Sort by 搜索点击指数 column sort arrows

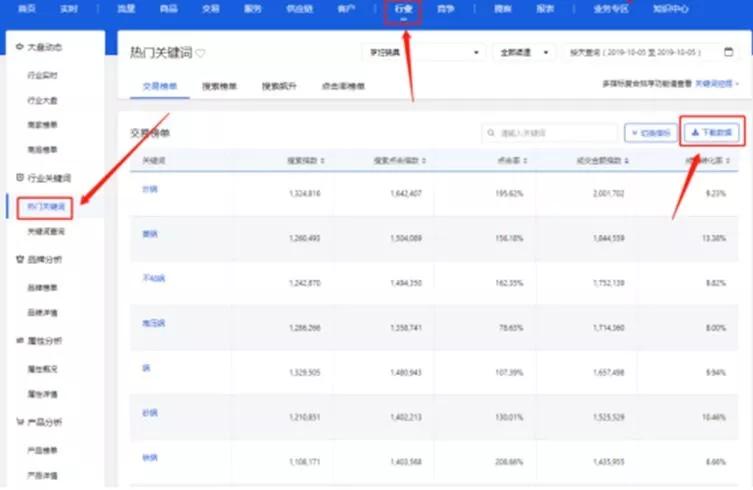click(424, 160)
